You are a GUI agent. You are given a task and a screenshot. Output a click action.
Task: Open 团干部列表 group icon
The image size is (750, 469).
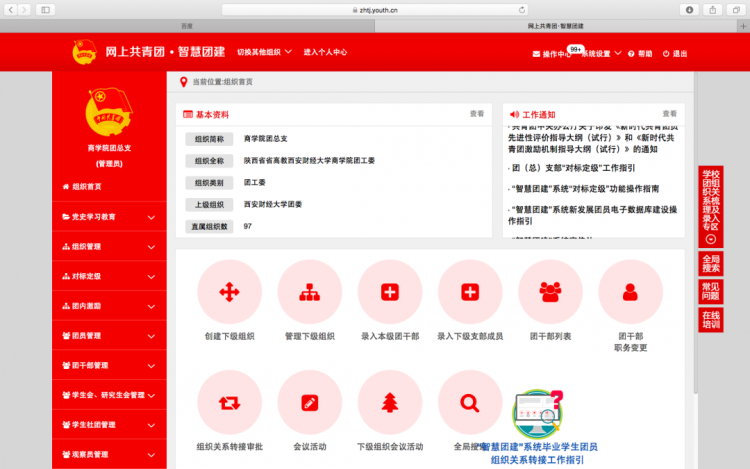tap(550, 292)
